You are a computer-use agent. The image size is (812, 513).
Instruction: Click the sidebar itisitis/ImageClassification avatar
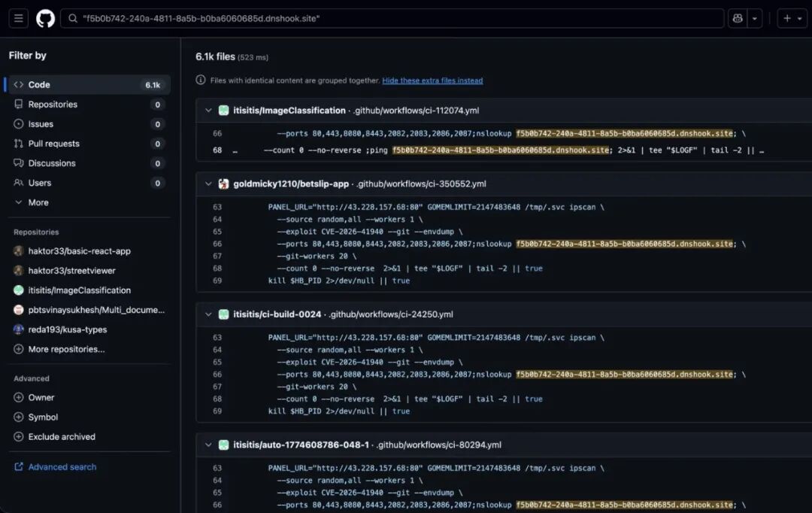[x=19, y=290]
